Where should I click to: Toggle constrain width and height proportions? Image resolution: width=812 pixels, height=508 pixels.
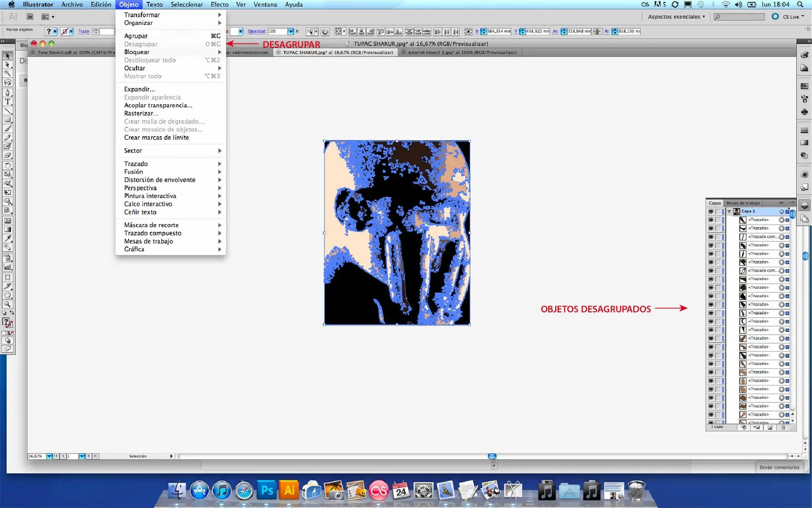click(598, 31)
